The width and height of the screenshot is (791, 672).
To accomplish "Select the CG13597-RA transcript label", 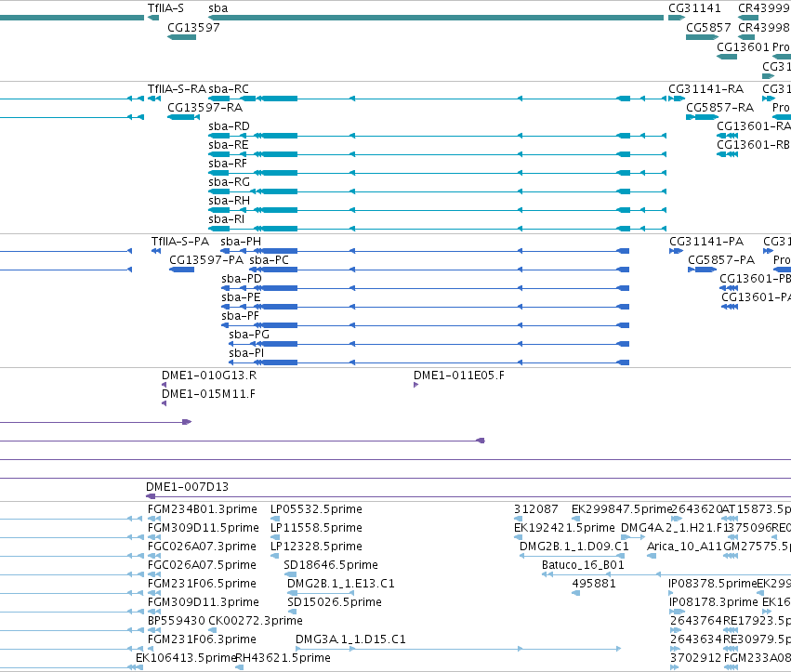I will tap(204, 108).
